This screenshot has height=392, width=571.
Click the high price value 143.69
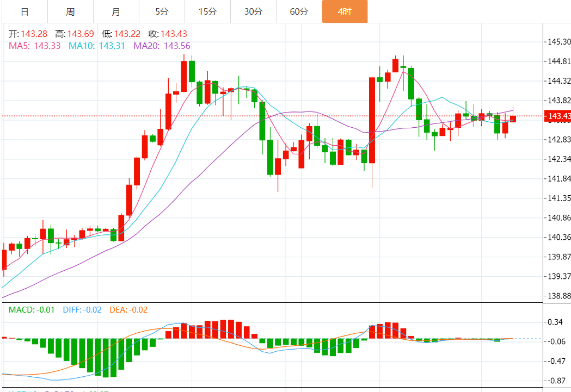(x=81, y=34)
